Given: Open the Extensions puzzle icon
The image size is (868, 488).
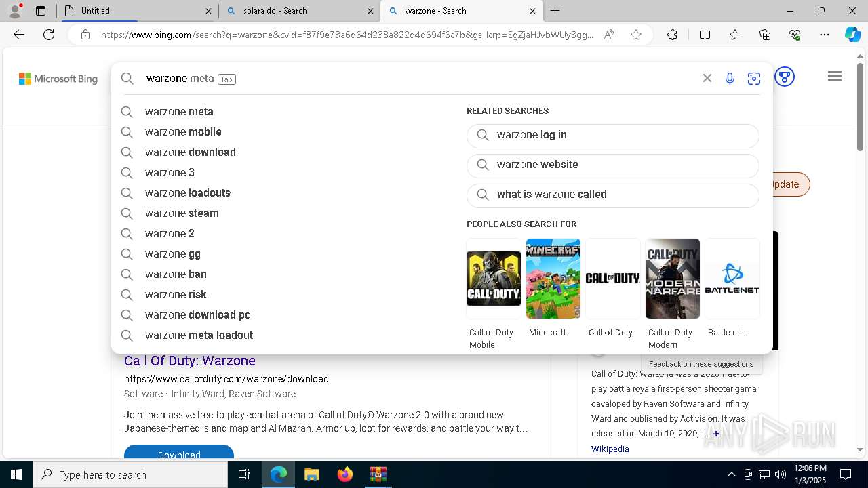Looking at the screenshot, I should 672,35.
